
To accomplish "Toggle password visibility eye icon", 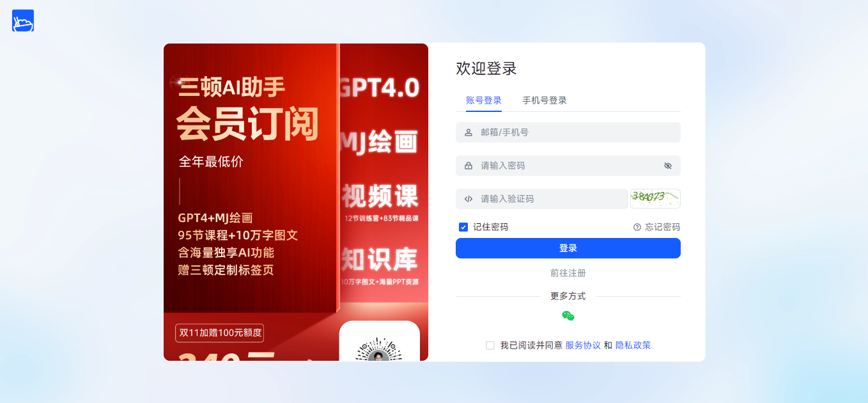I will [668, 166].
